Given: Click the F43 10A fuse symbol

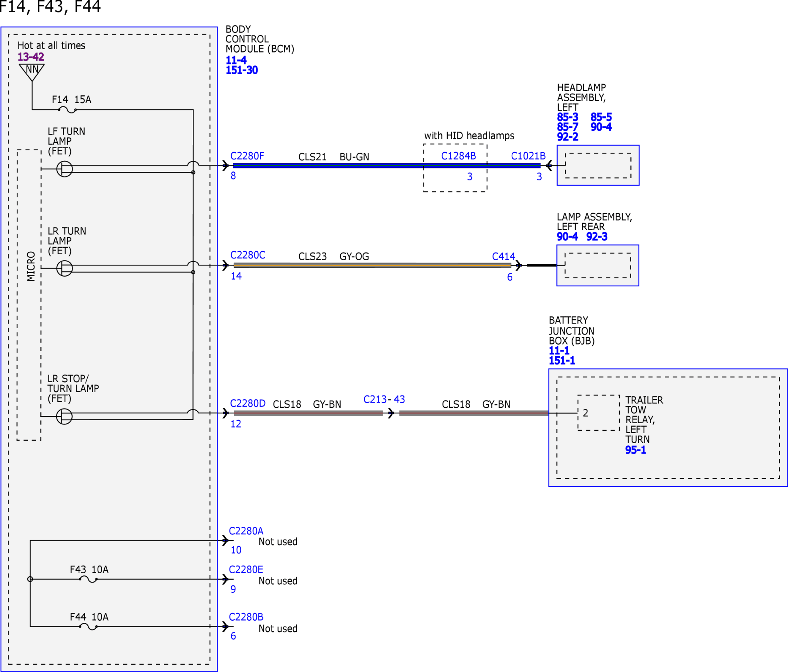Looking at the screenshot, I should (x=88, y=579).
